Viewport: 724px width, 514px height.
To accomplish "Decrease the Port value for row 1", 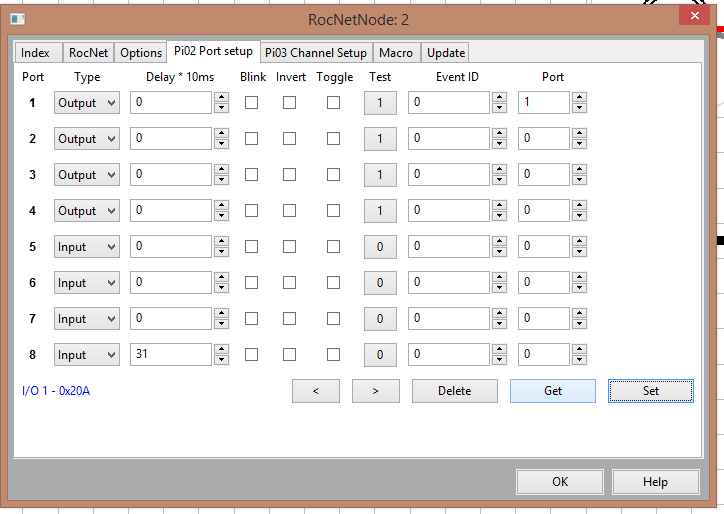I will (579, 108).
